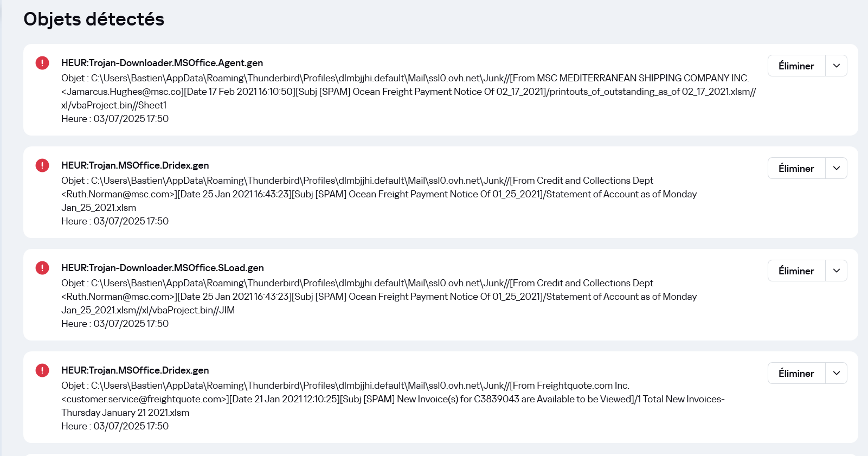Image resolution: width=868 pixels, height=456 pixels.
Task: Click the object path ending with vbaProject.bin//JIM
Action: click(379, 297)
